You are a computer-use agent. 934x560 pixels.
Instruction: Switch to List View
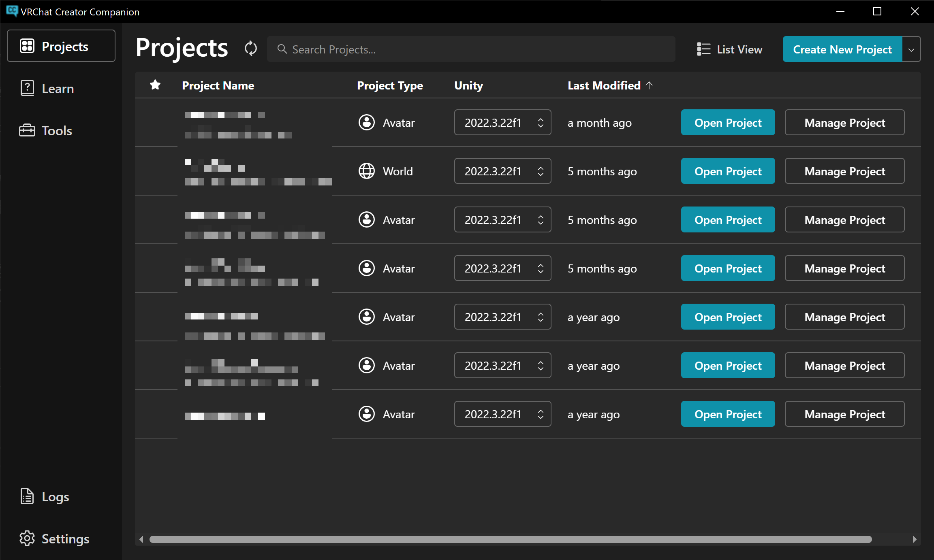point(729,49)
